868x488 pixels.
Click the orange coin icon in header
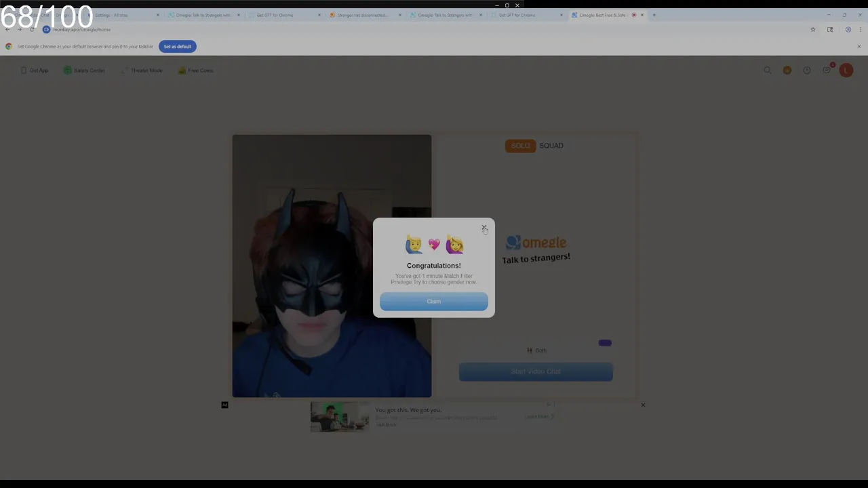[x=787, y=70]
